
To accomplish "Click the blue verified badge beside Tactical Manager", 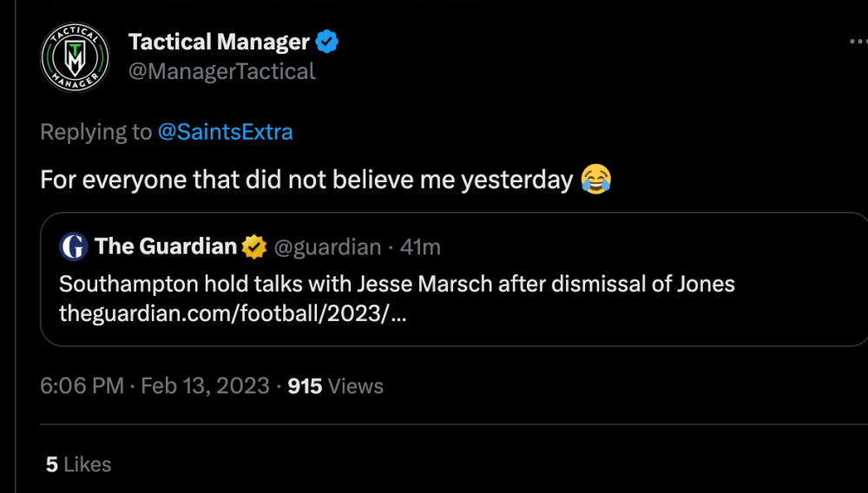I will pos(327,41).
